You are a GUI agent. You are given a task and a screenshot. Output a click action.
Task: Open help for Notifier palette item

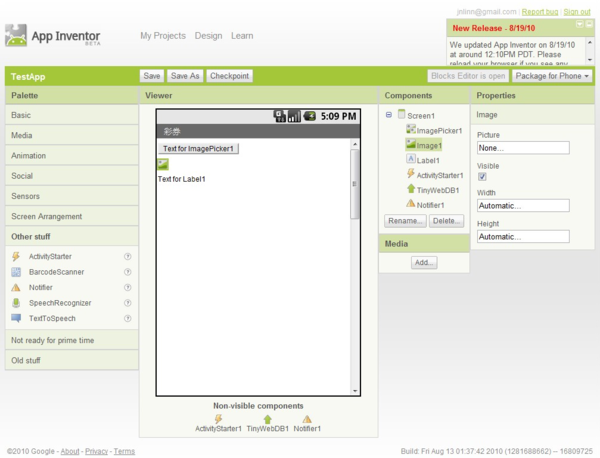pos(127,287)
